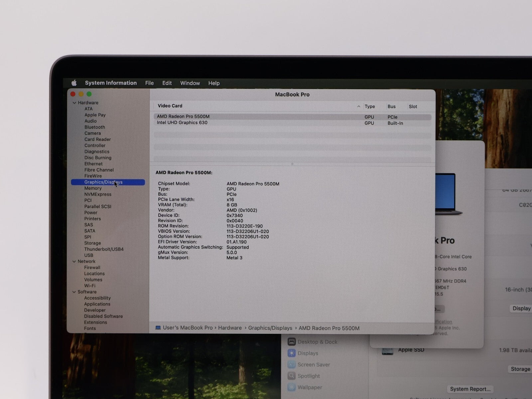The height and width of the screenshot is (399, 532).
Task: Select Applications under Software
Action: 97,304
